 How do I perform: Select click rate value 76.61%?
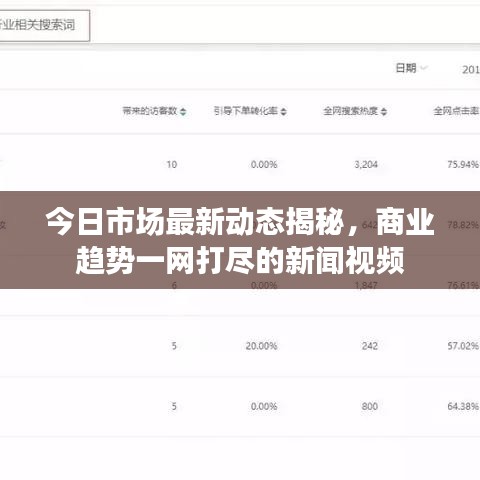click(x=463, y=285)
